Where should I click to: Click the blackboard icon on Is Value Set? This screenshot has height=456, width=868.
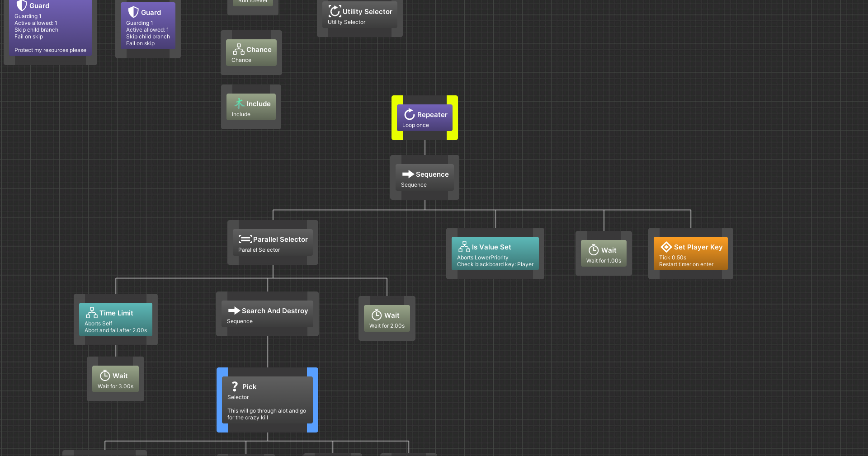(464, 247)
